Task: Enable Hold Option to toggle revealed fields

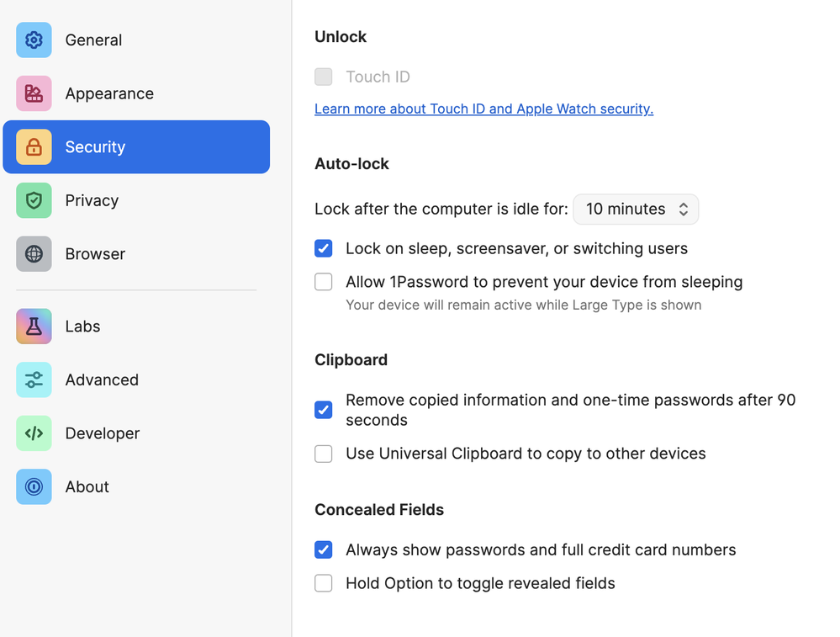Action: point(324,583)
